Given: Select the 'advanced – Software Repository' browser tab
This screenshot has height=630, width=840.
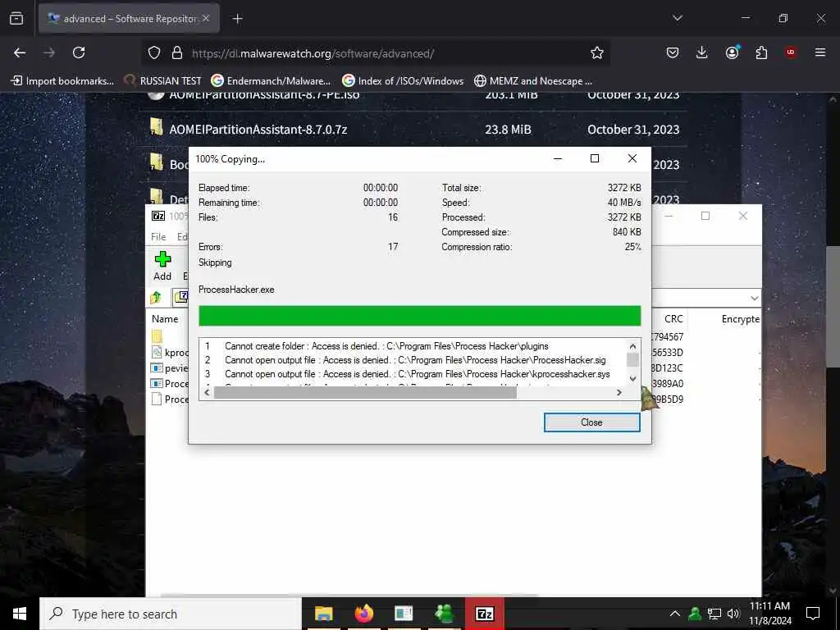Looking at the screenshot, I should [129, 19].
